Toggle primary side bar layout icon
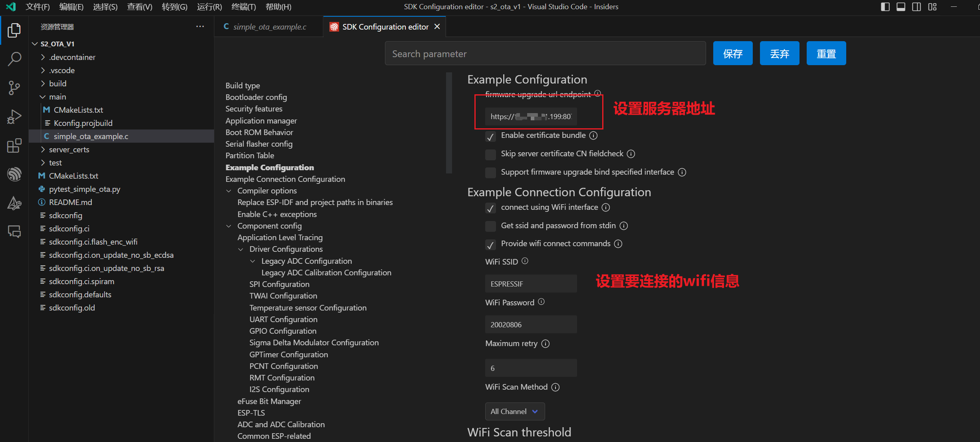Viewport: 980px width, 442px height. pyautogui.click(x=885, y=7)
